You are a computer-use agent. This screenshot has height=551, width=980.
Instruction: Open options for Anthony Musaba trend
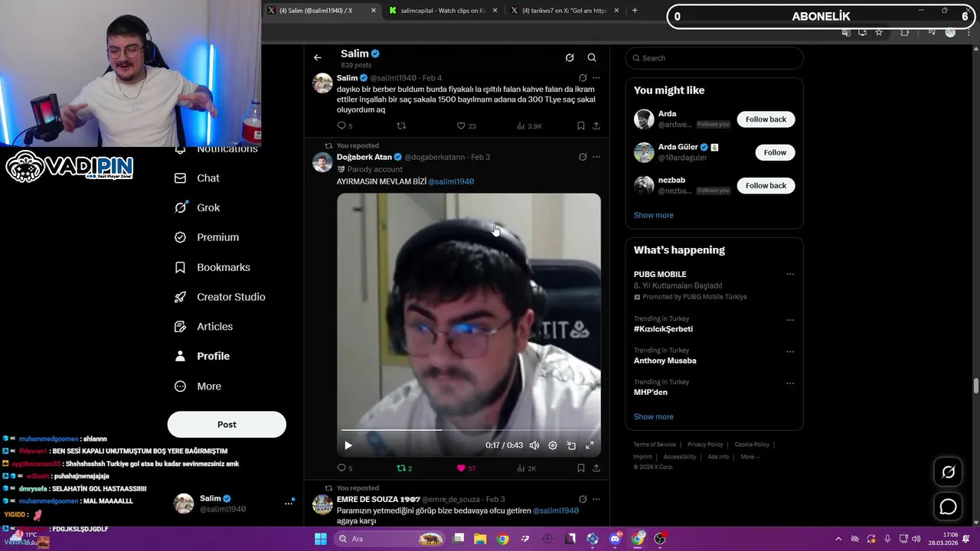point(790,352)
